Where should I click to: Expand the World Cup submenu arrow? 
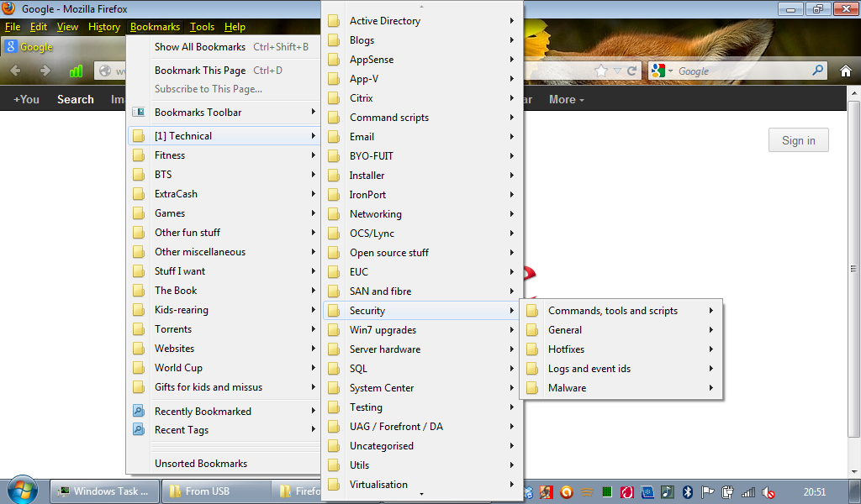tap(314, 367)
